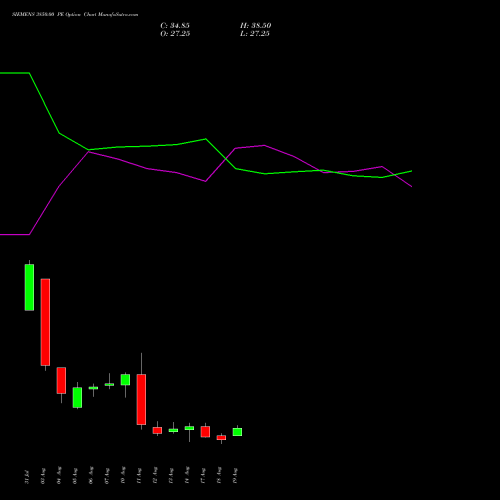Click the 17 Aug date label
The image size is (500, 500).
pos(203,476)
